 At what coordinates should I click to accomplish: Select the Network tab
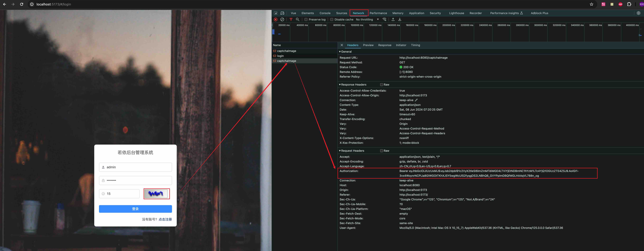[359, 13]
